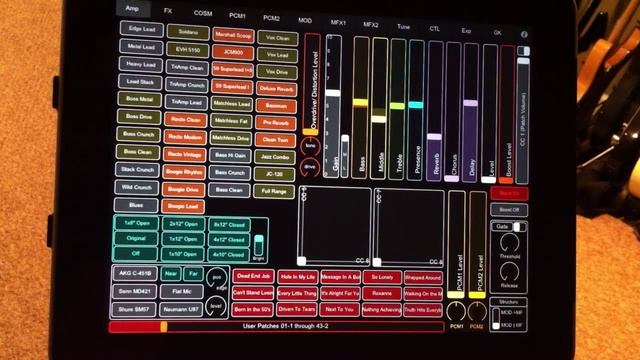This screenshot has width=640, height=360.
Task: Select the Blues amp
Action: (136, 205)
